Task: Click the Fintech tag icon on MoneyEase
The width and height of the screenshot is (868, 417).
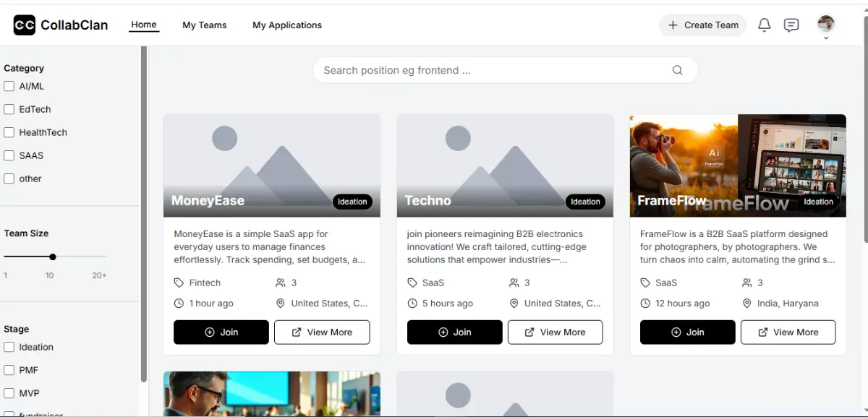Action: (179, 283)
